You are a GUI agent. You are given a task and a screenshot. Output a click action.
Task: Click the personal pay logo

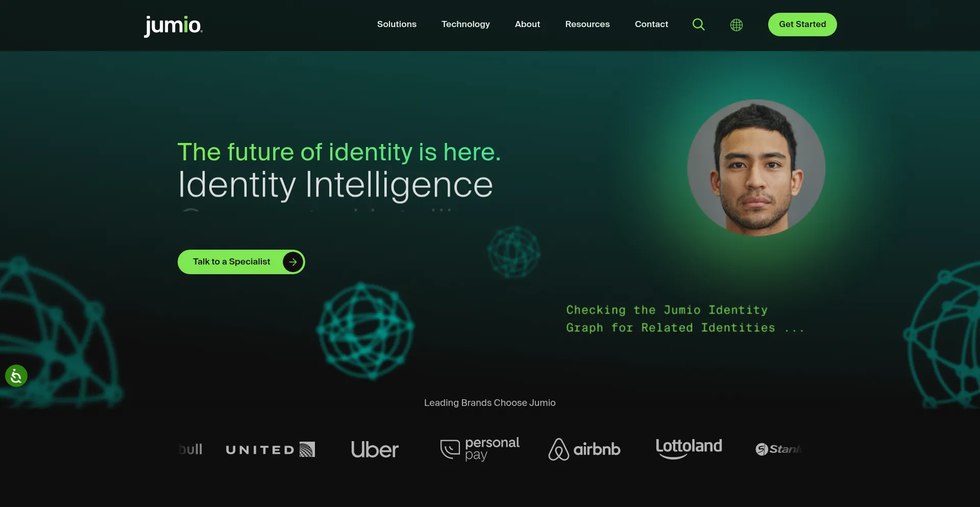pos(480,449)
